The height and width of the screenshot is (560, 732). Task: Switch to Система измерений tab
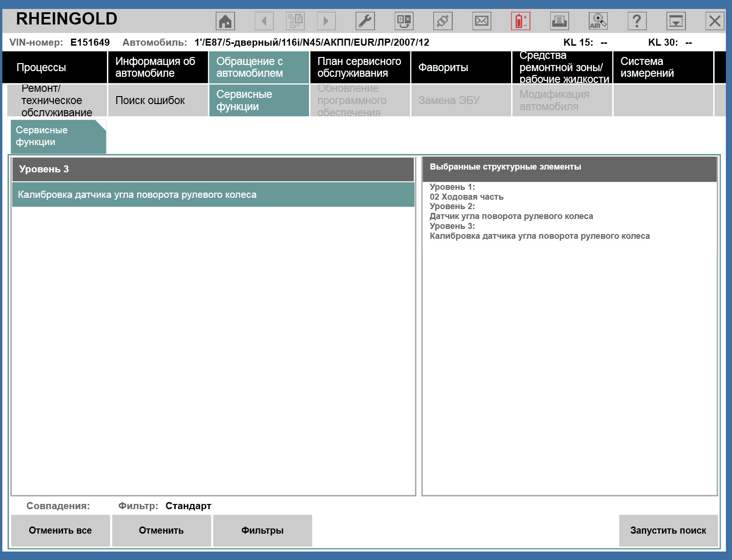point(663,67)
